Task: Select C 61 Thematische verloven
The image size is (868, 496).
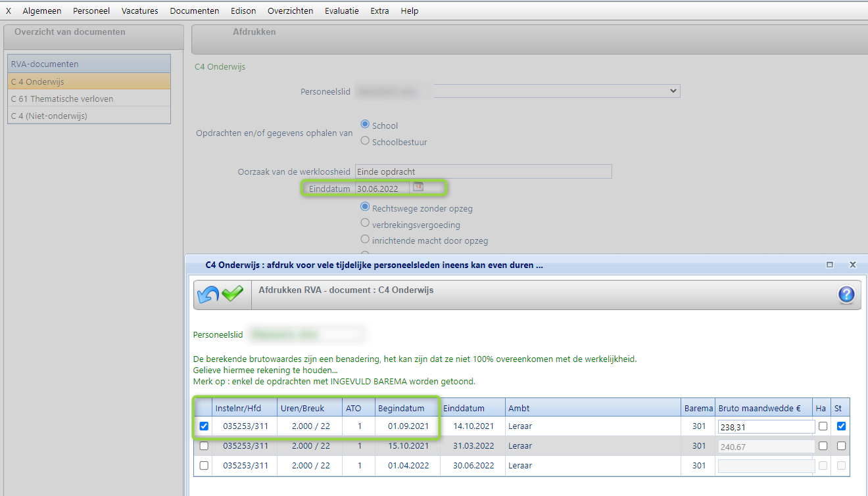Action: click(x=89, y=99)
